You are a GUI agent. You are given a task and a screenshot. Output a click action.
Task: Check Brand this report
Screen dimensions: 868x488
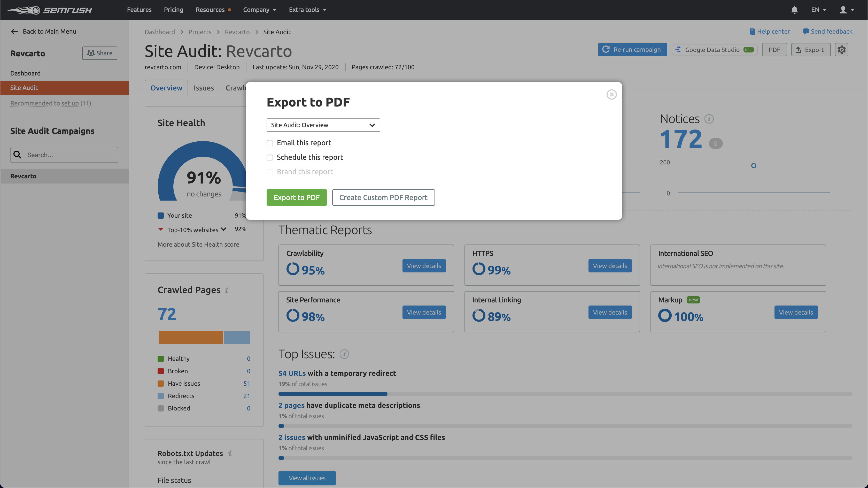coord(269,172)
